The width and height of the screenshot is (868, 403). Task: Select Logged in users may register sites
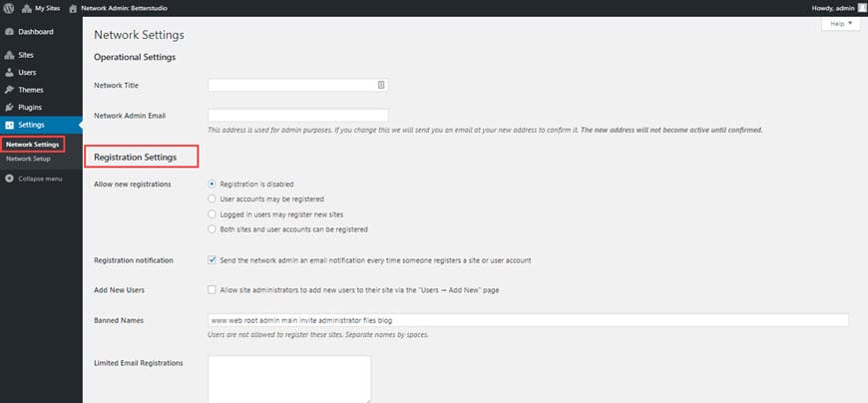tap(212, 213)
